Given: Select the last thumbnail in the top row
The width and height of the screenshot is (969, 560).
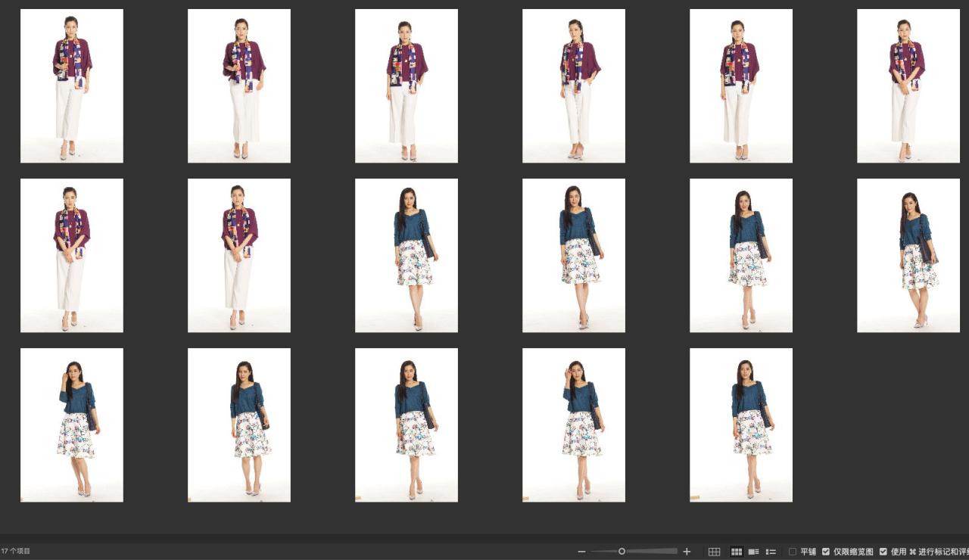Looking at the screenshot, I should click(908, 86).
